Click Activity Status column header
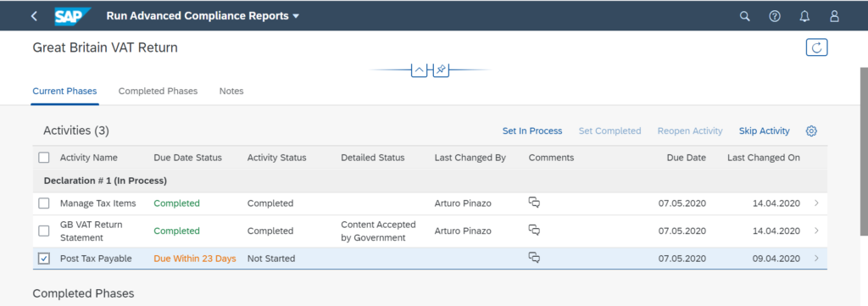868x306 pixels. coord(277,158)
